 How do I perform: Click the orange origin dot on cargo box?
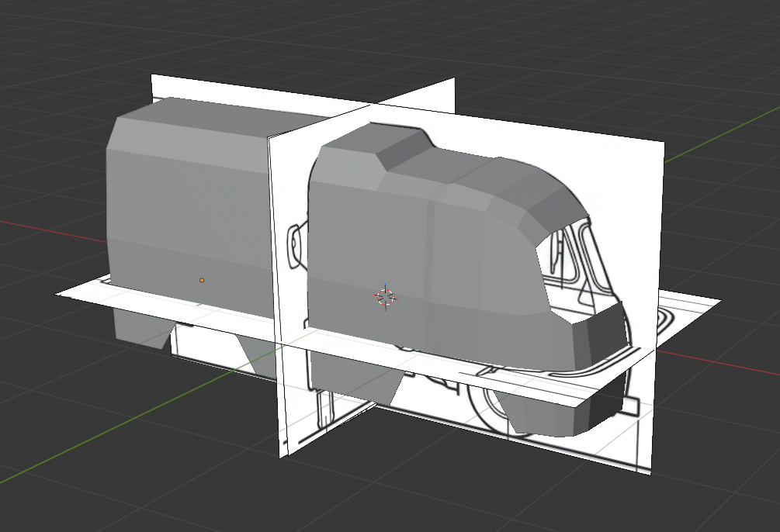(x=202, y=281)
